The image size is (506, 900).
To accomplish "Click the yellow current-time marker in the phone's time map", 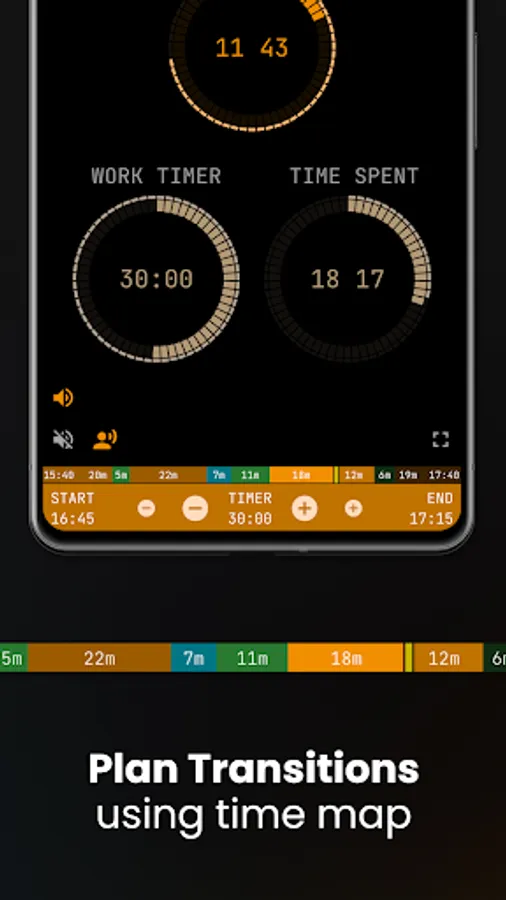I will tap(336, 475).
